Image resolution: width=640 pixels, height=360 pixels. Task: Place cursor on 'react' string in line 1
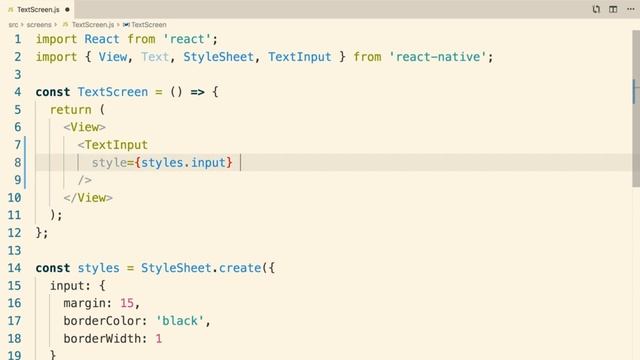pos(187,39)
